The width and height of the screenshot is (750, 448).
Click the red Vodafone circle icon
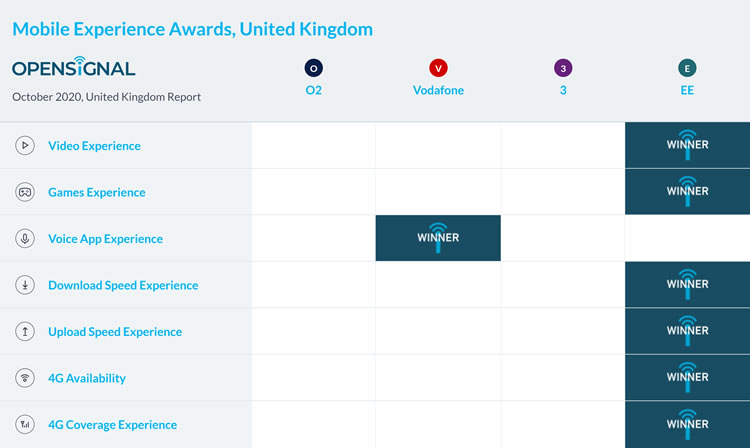click(x=438, y=68)
